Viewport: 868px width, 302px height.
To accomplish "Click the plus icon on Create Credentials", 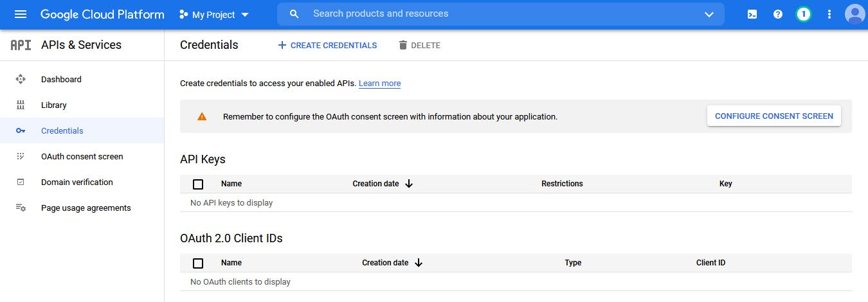I will pyautogui.click(x=282, y=45).
